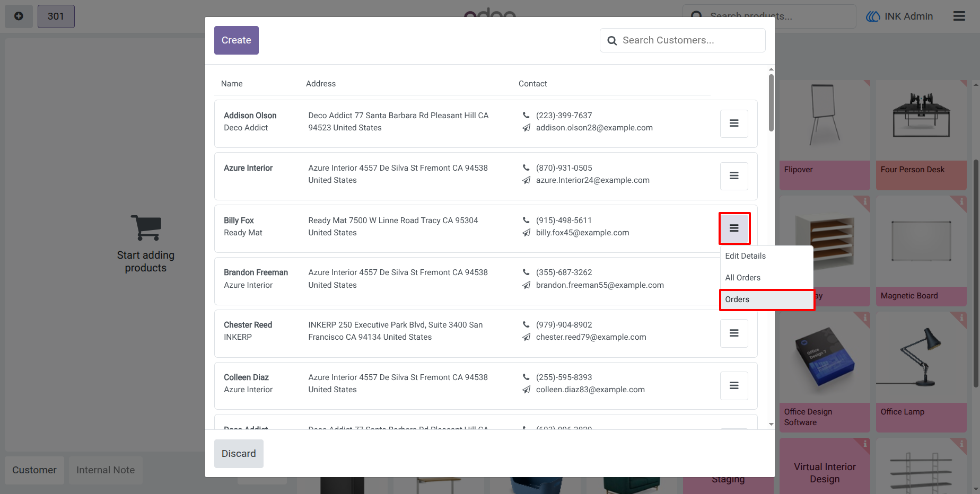Click phone icon next to (355)-687-3262
Image resolution: width=980 pixels, height=494 pixels.
click(x=526, y=272)
